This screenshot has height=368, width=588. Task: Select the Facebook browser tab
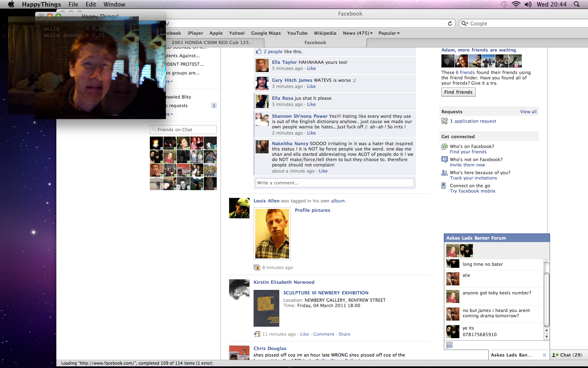point(315,43)
